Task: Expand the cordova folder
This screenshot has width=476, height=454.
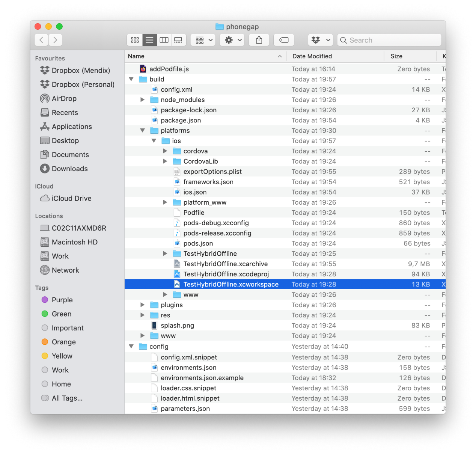Action: (165, 151)
